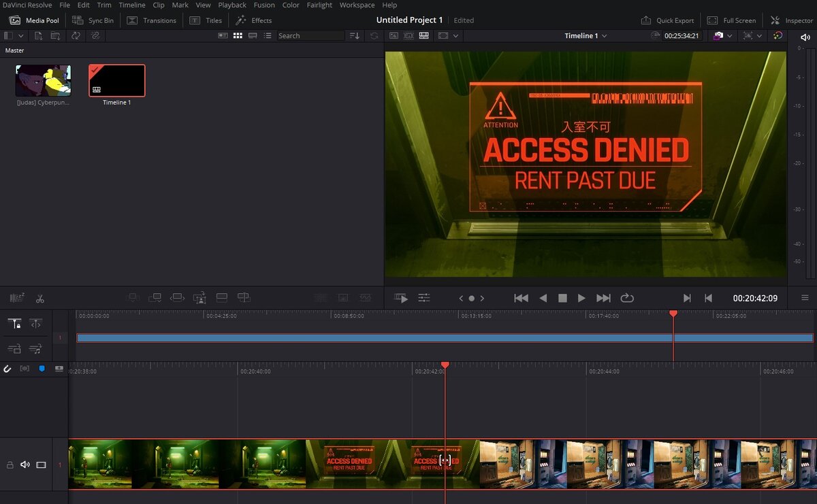Open the Timeline 1 name dropdown
This screenshot has height=504, width=817.
pyautogui.click(x=586, y=35)
